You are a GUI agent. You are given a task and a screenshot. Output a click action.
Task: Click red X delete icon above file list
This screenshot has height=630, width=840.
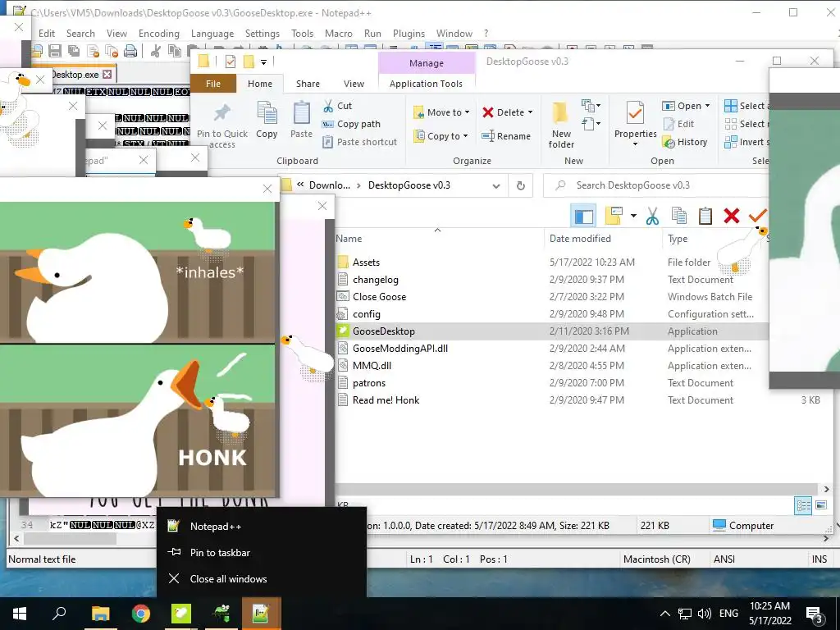click(x=731, y=216)
